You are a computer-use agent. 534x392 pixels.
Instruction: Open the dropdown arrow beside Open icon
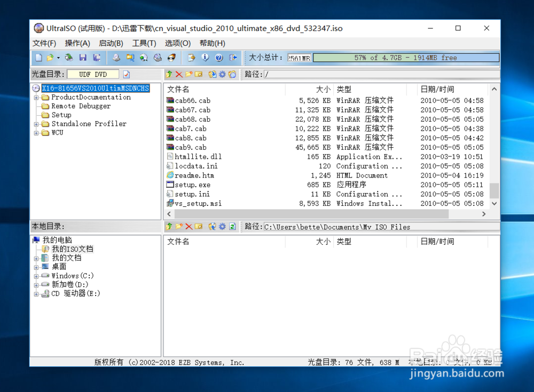coord(58,58)
